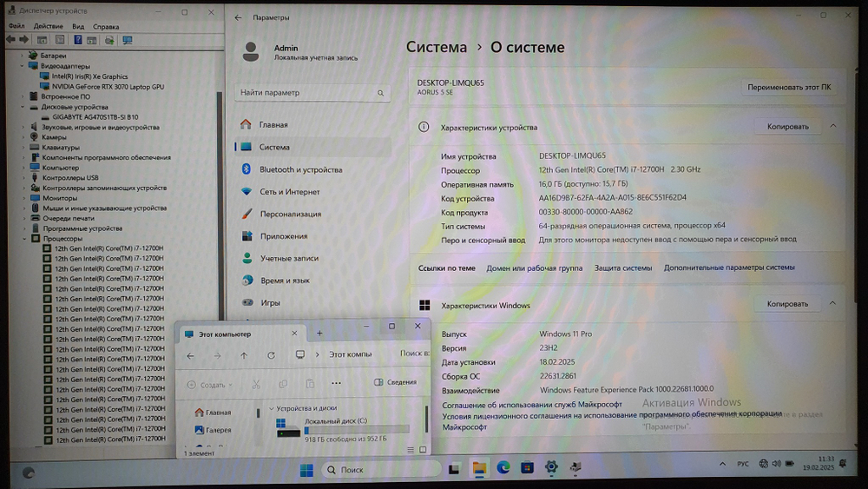Collapse Видеоадаптеры tree node
This screenshot has width=868, height=489.
(23, 66)
